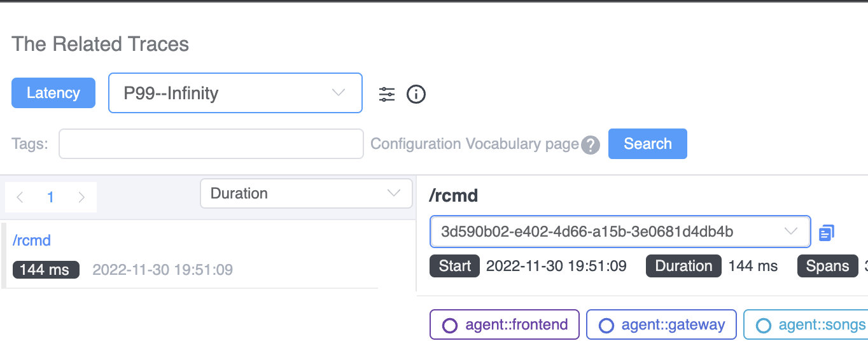Screen dimensions: 868x355
Task: Click the info circle icon
Action: click(x=416, y=94)
